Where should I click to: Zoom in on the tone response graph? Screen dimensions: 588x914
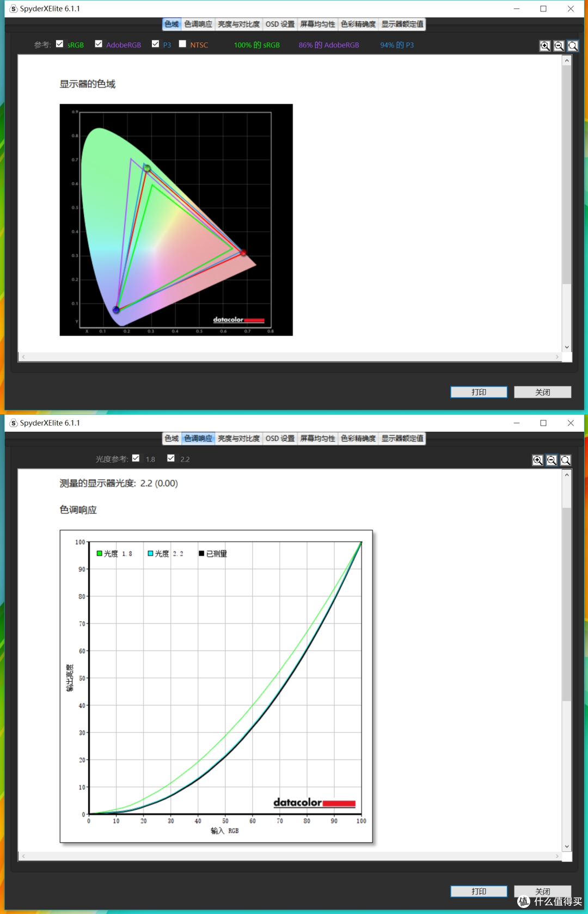click(537, 461)
